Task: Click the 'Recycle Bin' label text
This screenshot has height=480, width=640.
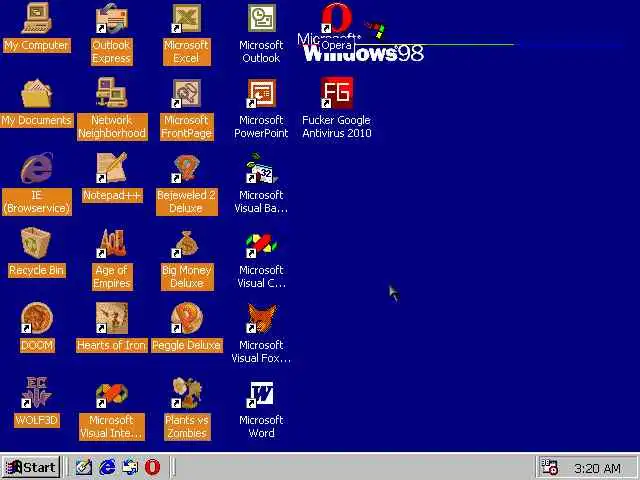Action: click(36, 270)
